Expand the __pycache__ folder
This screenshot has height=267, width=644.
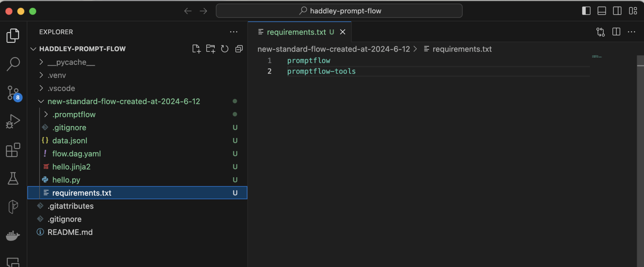tap(71, 62)
